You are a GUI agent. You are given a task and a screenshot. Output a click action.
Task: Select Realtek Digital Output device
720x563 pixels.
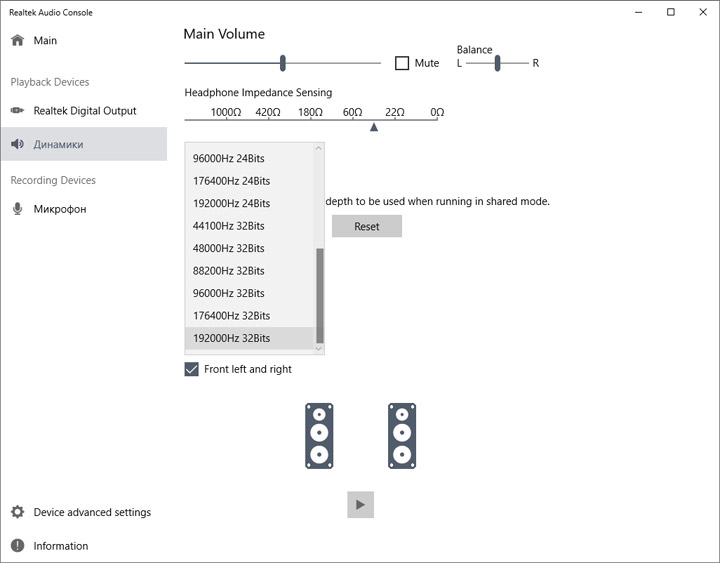click(x=84, y=111)
